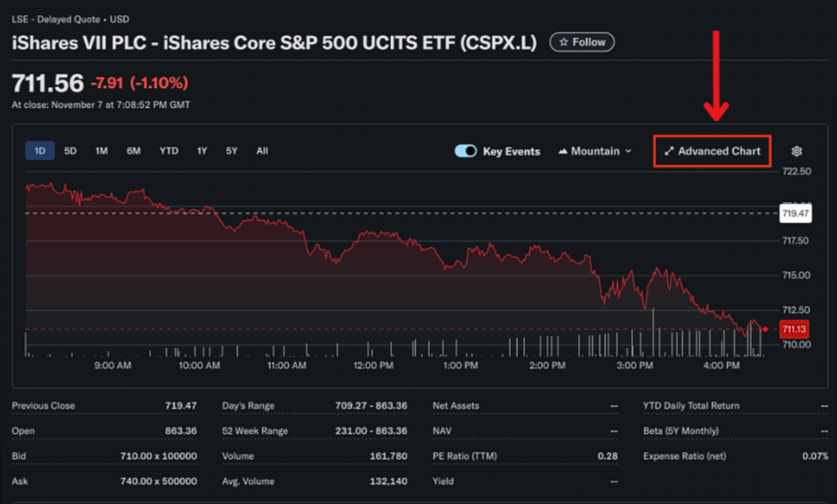
Task: Click the Open label in stats
Action: [x=23, y=431]
